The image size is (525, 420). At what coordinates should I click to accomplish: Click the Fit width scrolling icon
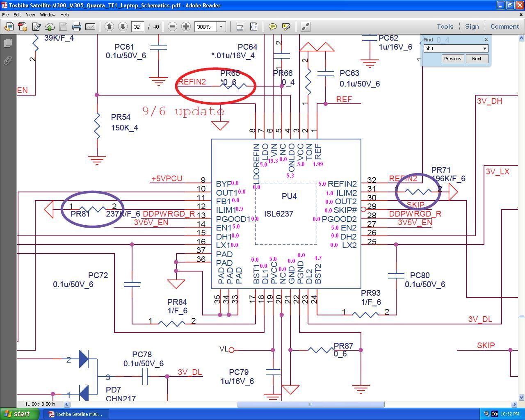(240, 27)
